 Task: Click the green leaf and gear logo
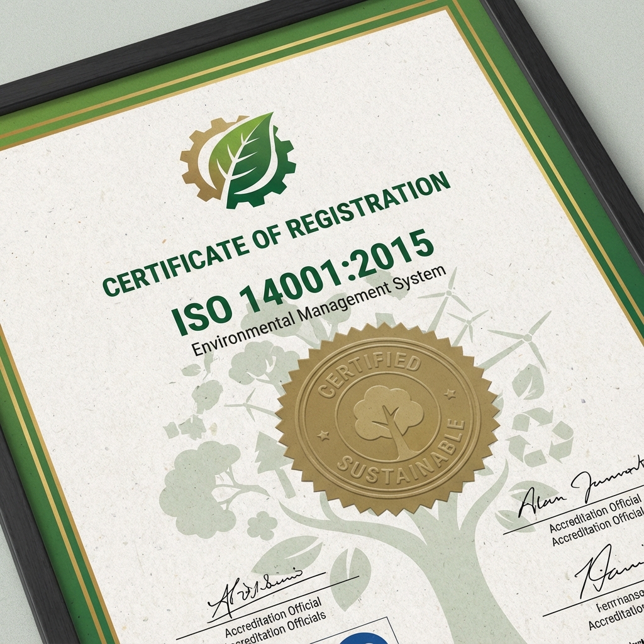tap(238, 158)
